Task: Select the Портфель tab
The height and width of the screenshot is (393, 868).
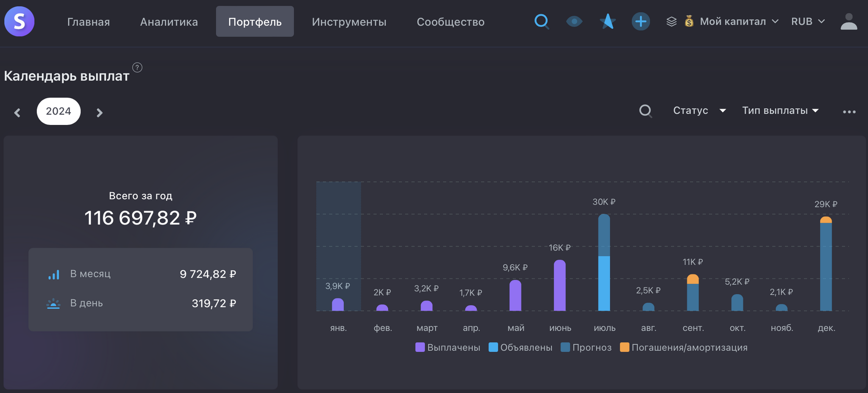Action: click(255, 22)
